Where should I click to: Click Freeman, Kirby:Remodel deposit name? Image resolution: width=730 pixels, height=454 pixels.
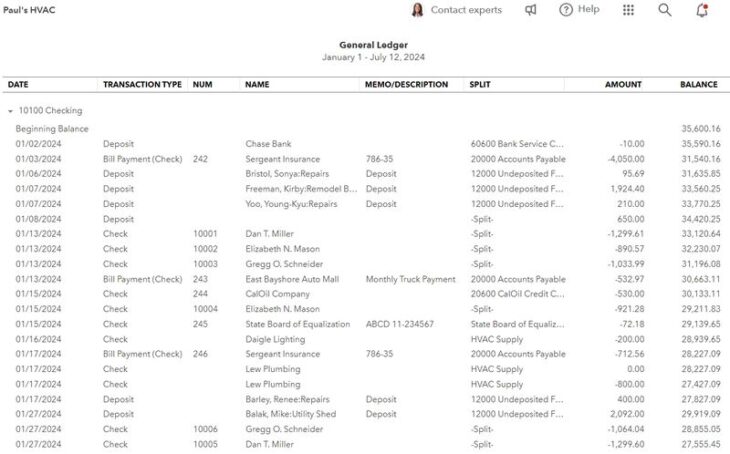(x=301, y=189)
